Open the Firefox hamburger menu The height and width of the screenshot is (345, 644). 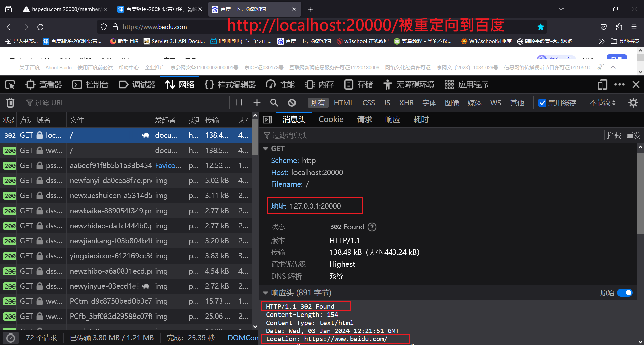coord(634,27)
